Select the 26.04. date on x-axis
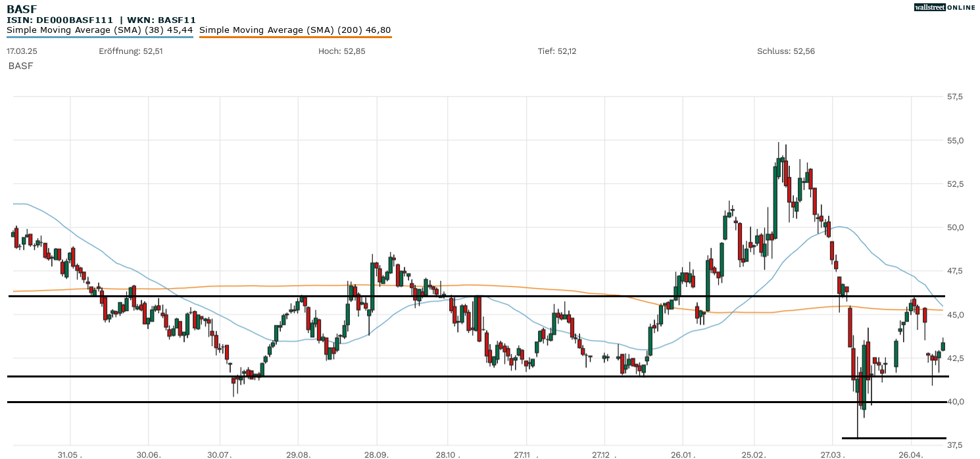This screenshot has width=980, height=459. point(911,454)
